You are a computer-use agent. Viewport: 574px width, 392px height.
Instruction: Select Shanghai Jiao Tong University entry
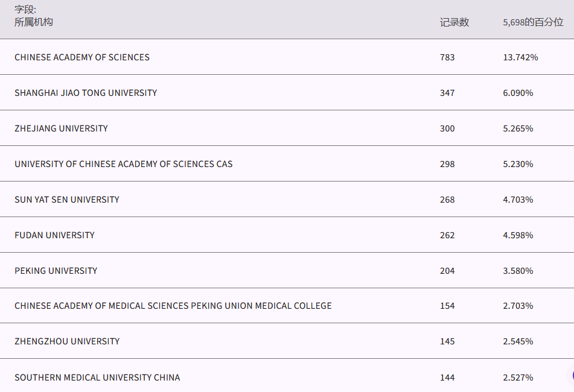86,93
